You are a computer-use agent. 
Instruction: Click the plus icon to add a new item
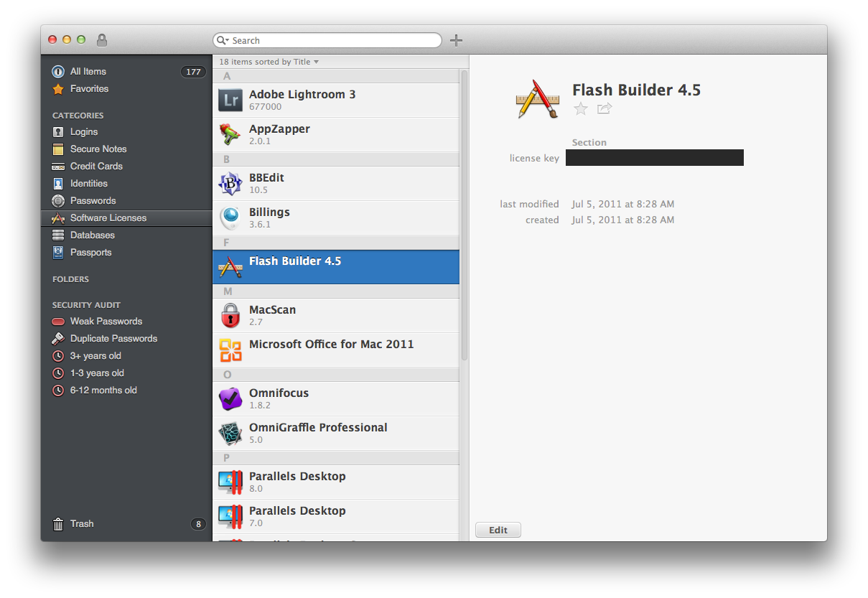tap(456, 40)
